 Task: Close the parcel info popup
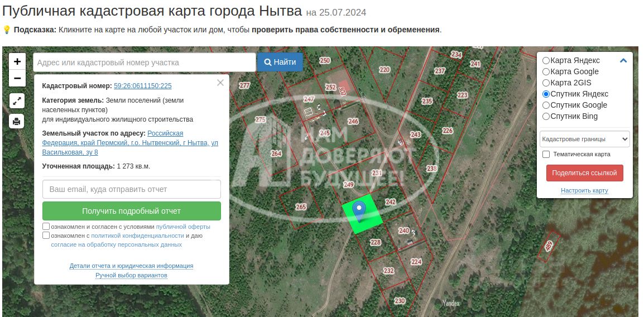(x=220, y=83)
